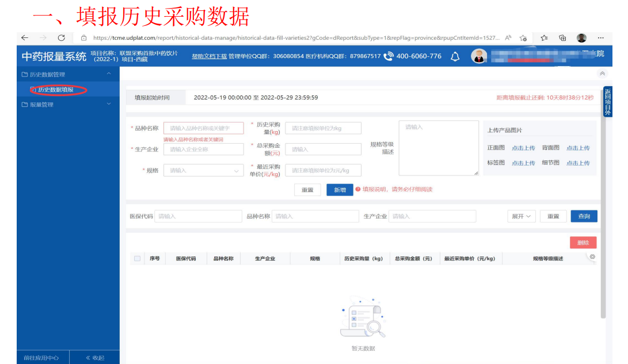The height and width of the screenshot is (364, 628).
Task: Click the blue 新增 button
Action: [x=340, y=190]
